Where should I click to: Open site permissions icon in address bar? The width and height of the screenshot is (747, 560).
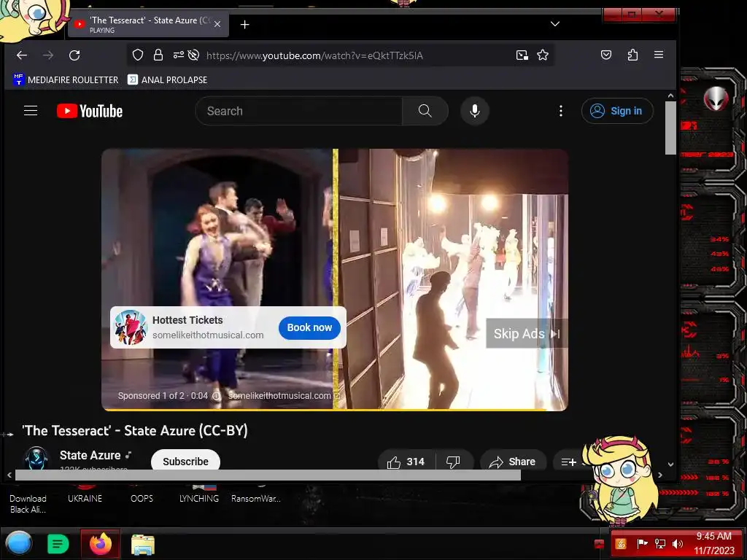[x=178, y=55]
